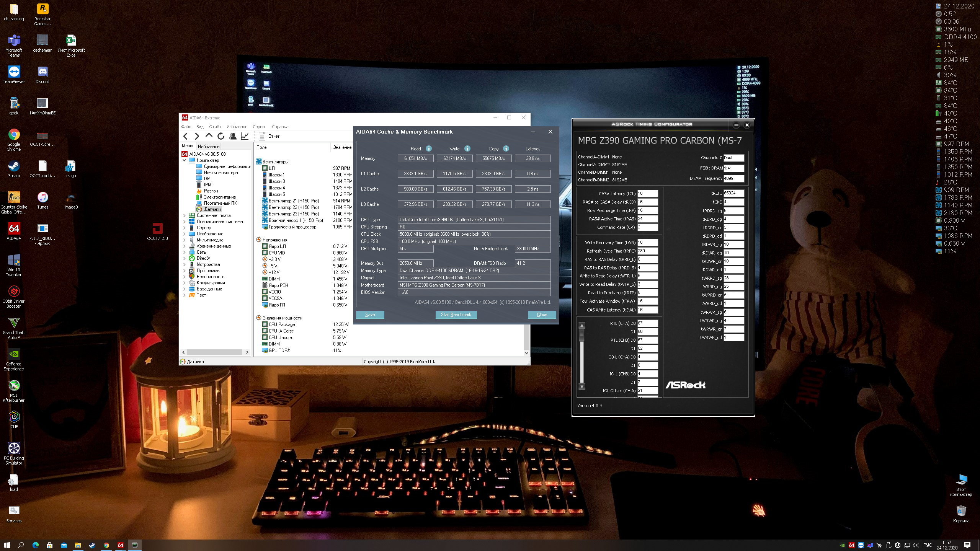Open the graph chart toolbar icon
This screenshot has width=980, height=551.
pyautogui.click(x=245, y=136)
